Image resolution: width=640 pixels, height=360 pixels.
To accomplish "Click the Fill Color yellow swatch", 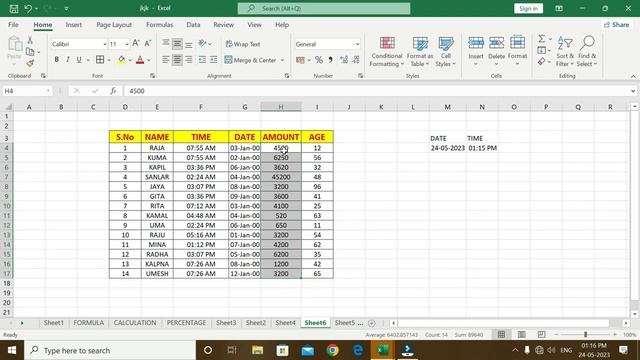I will (122, 60).
